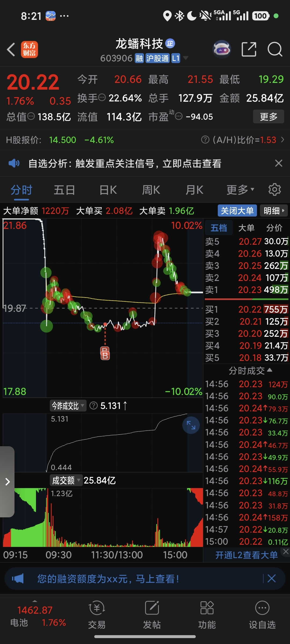Open the 明细 details expander
This screenshot has height=644, width=290.
point(274,211)
